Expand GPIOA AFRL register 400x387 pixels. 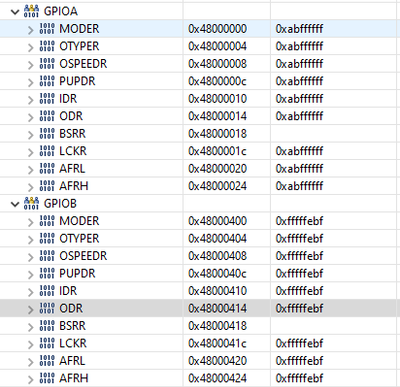[x=31, y=170]
